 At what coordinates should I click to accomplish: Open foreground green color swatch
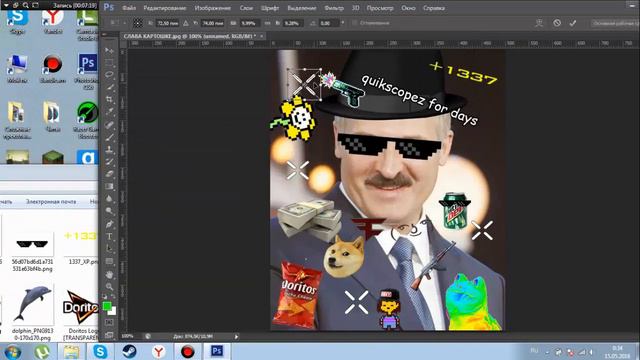point(107,306)
